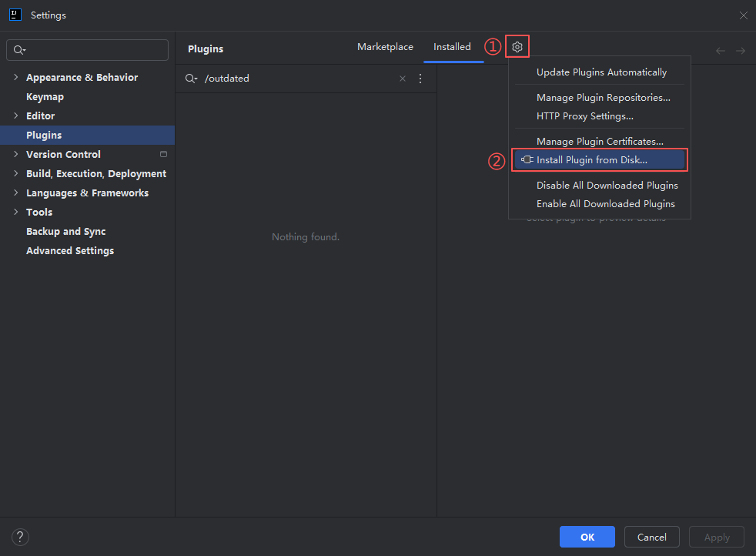This screenshot has width=756, height=556.
Task: Choose Manage Plugin Repositories option
Action: [x=603, y=98]
